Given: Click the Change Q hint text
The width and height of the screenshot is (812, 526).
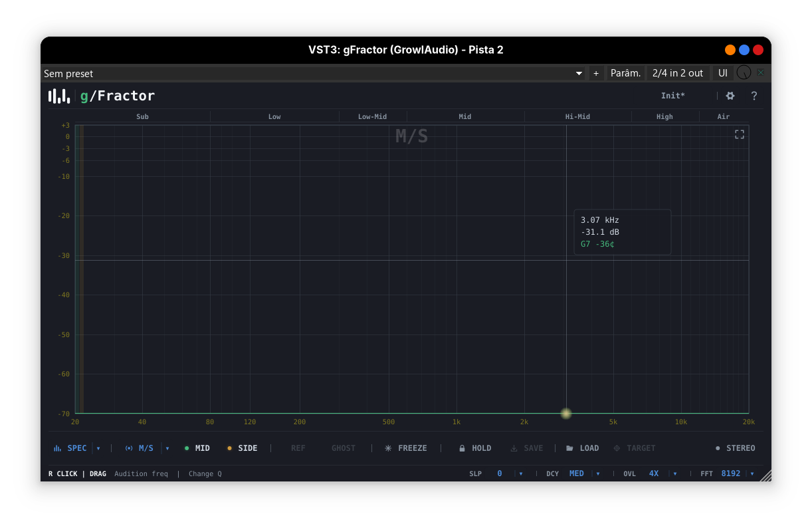Looking at the screenshot, I should pos(205,474).
